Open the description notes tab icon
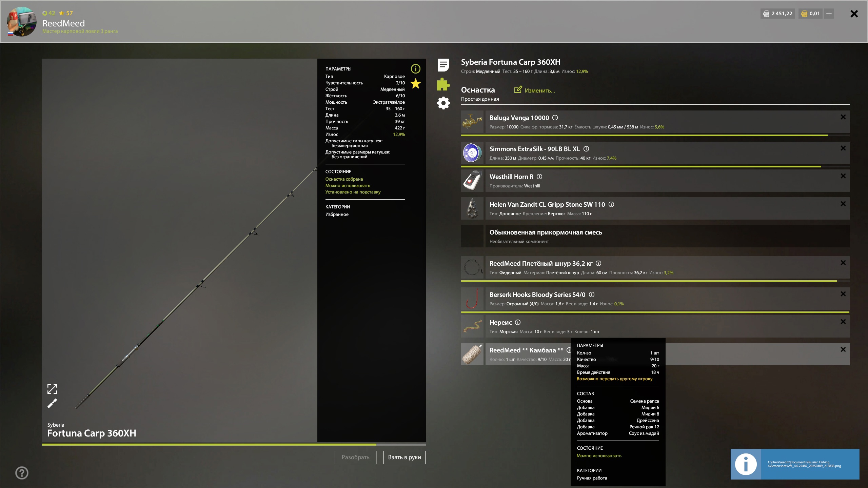The height and width of the screenshot is (488, 868). tap(443, 65)
